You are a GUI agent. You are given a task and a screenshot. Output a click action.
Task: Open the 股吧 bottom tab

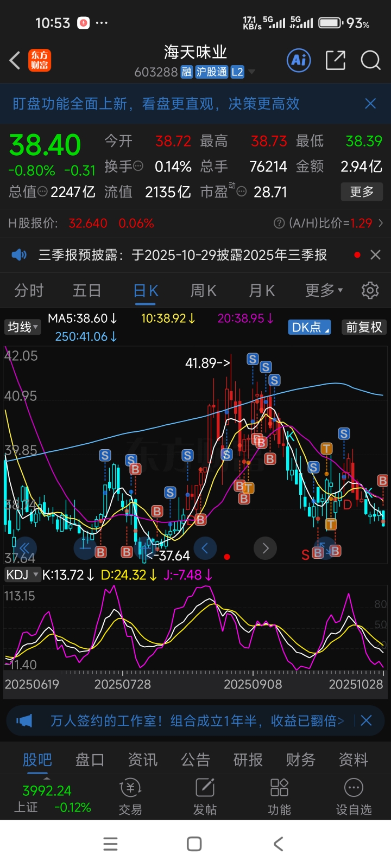coord(37,759)
